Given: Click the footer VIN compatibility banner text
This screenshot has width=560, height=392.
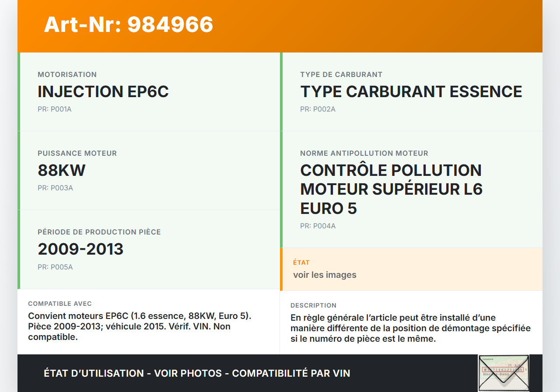Looking at the screenshot, I should coord(197,373).
